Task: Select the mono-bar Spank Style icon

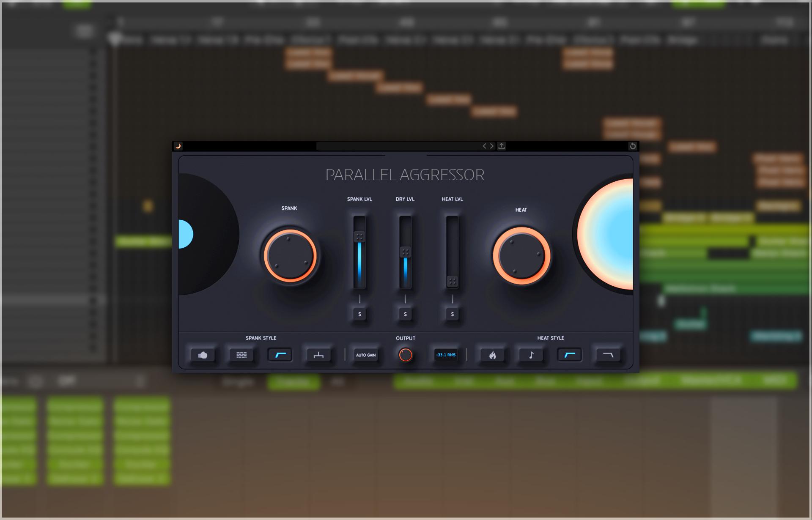Action: point(318,355)
